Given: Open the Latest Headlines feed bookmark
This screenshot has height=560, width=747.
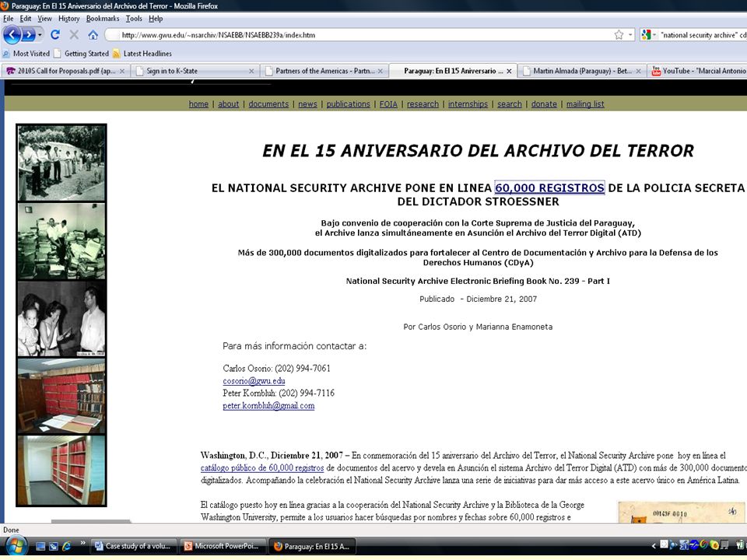Looking at the screenshot, I should click(x=142, y=54).
